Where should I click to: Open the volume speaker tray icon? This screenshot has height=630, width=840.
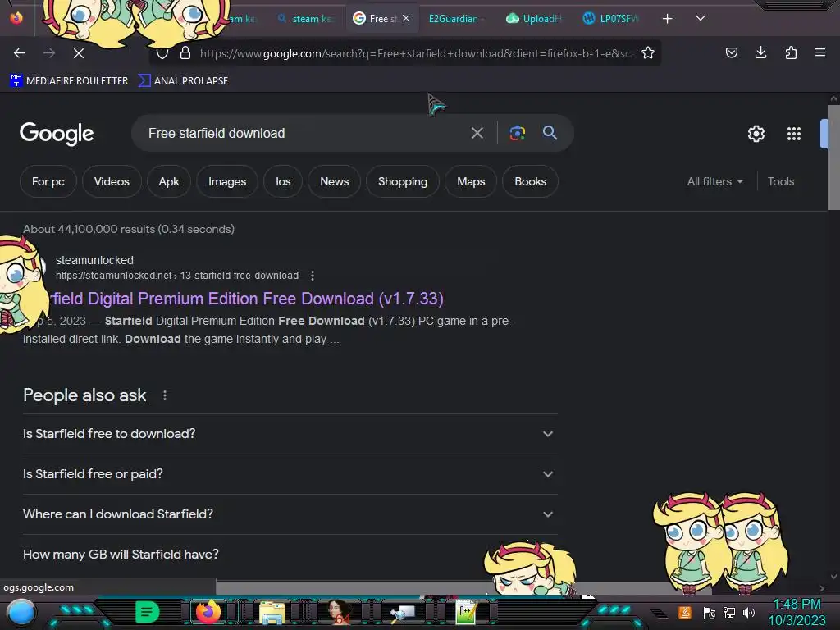[748, 612]
